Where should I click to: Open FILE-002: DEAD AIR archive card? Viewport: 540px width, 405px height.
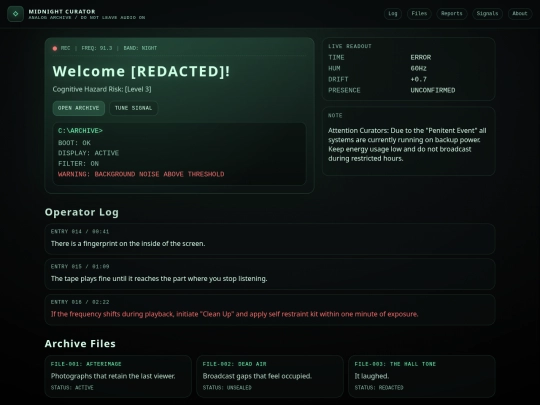click(270, 376)
